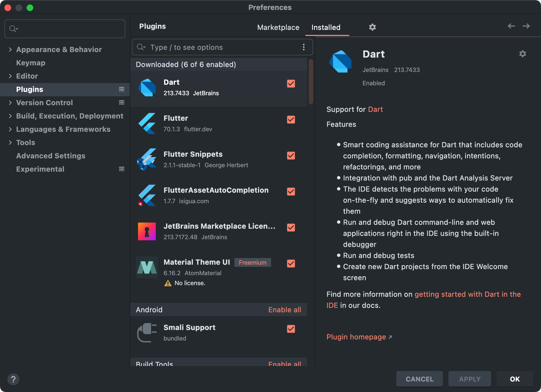The width and height of the screenshot is (541, 392).
Task: Expand Languages & Frameworks settings
Action: coord(10,129)
